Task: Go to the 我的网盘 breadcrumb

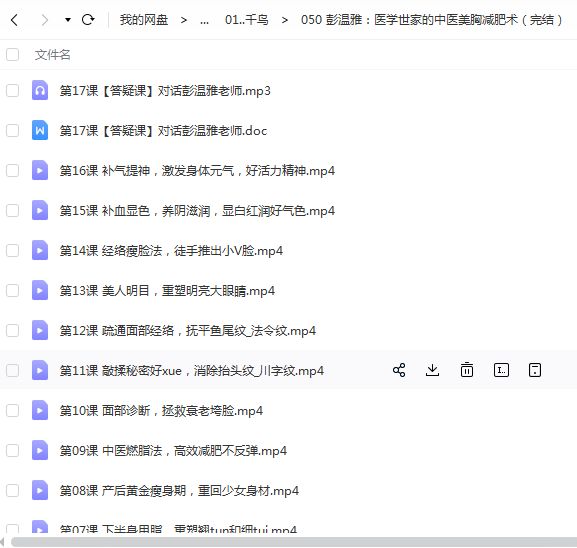Action: coord(144,20)
